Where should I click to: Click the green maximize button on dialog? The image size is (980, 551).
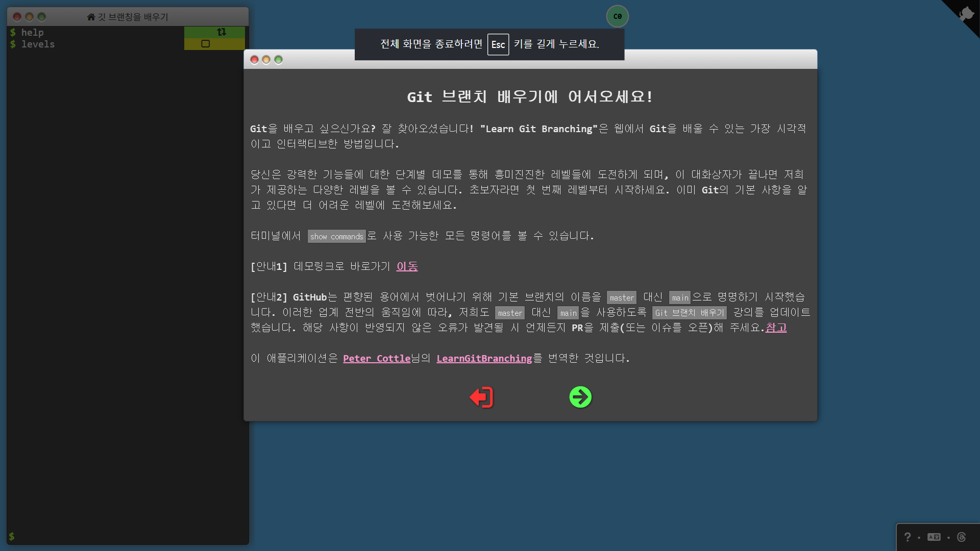pos(278,60)
